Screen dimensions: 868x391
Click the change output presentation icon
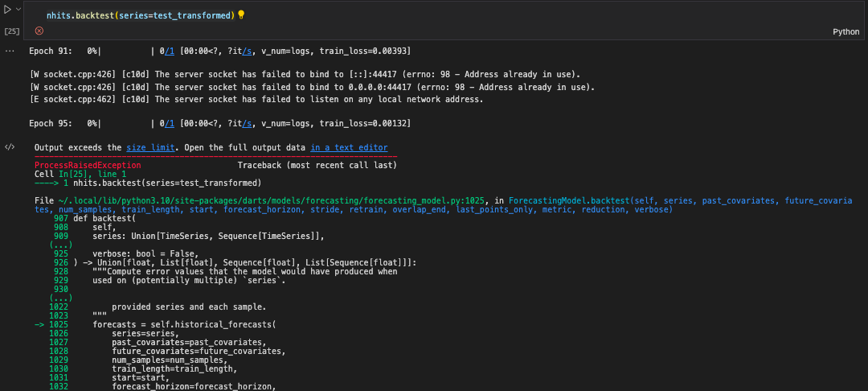pos(10,146)
